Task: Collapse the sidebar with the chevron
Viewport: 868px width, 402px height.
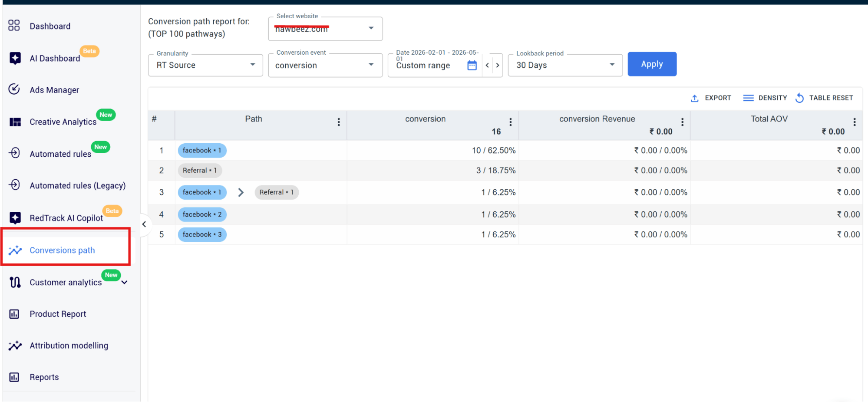Action: [x=144, y=224]
